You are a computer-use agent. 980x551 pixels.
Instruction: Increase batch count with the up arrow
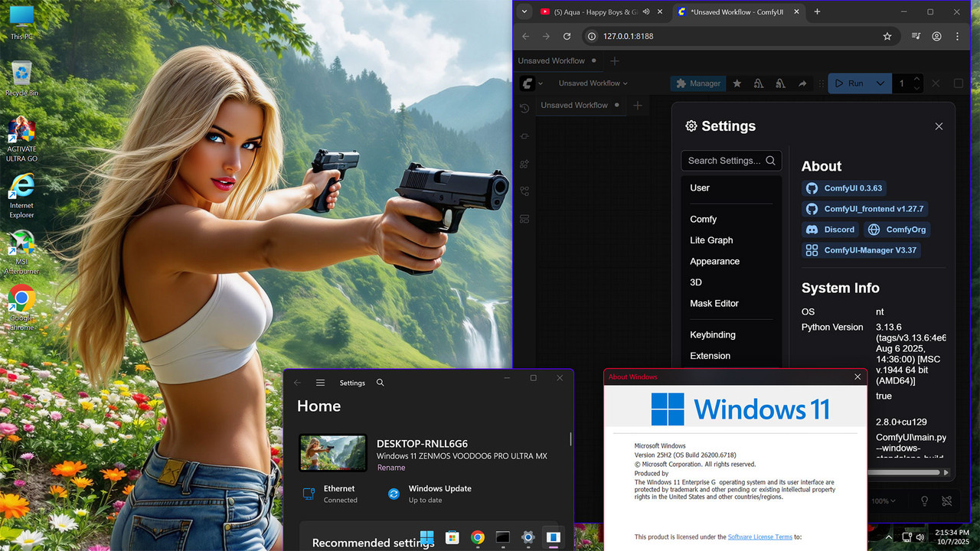click(917, 79)
